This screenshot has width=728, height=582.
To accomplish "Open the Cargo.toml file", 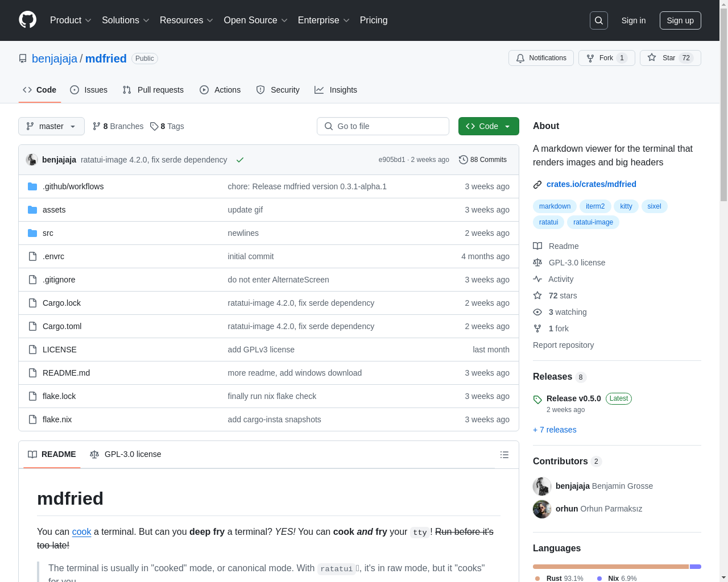I will (62, 326).
